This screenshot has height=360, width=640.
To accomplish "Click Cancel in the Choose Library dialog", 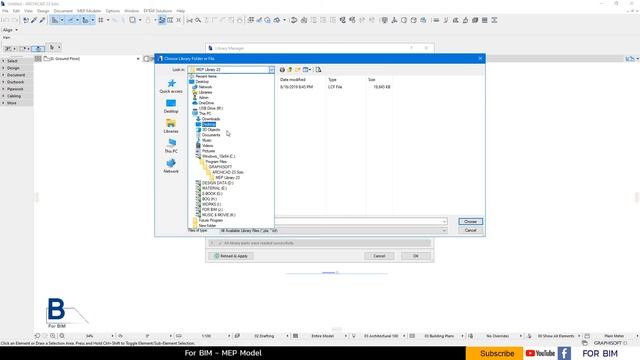I will click(470, 231).
